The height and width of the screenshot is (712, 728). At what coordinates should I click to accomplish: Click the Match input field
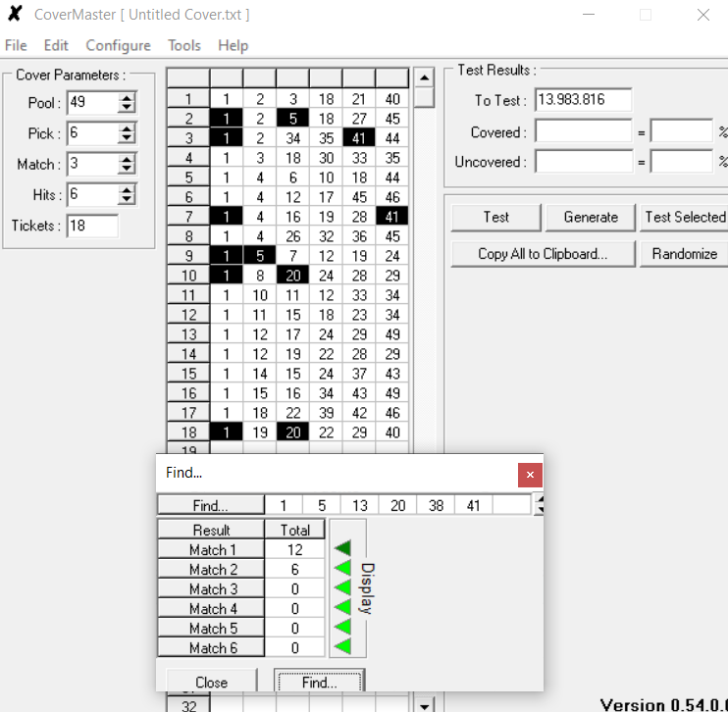point(92,165)
